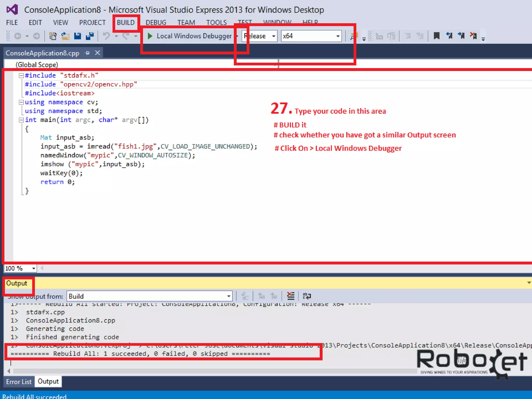The image size is (532, 399).
Task: Open the Release configuration dropdown
Action: [x=274, y=36]
